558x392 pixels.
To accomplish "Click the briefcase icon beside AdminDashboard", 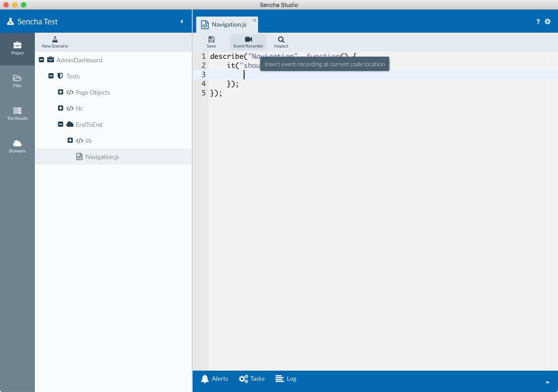I will (51, 60).
